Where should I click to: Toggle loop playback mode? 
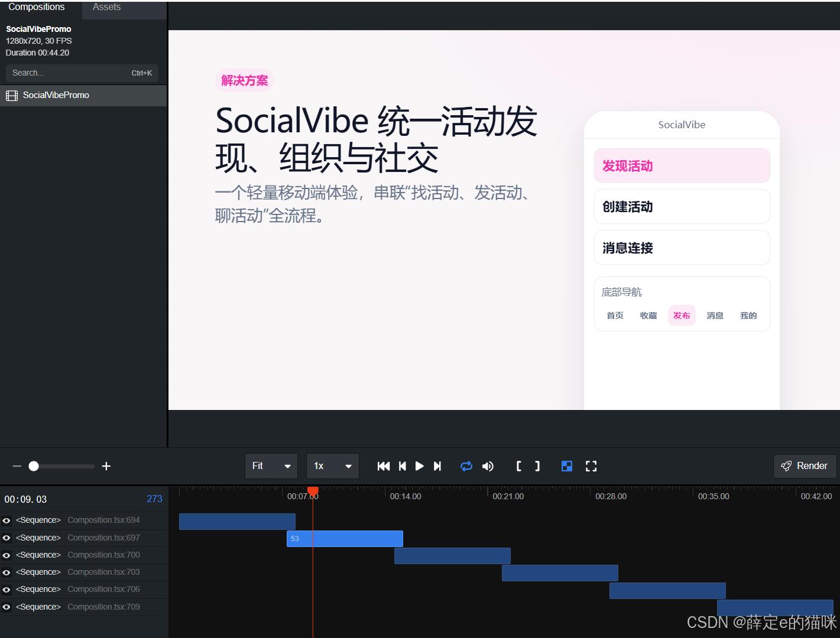(x=466, y=466)
